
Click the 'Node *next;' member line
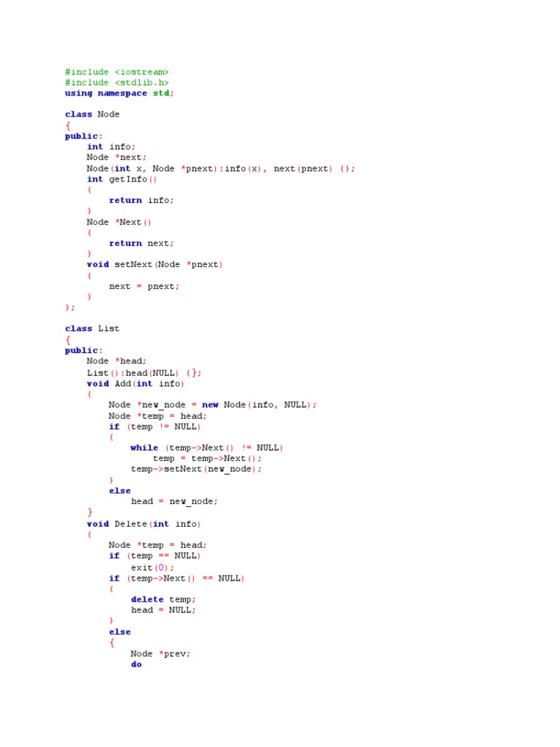pos(116,158)
